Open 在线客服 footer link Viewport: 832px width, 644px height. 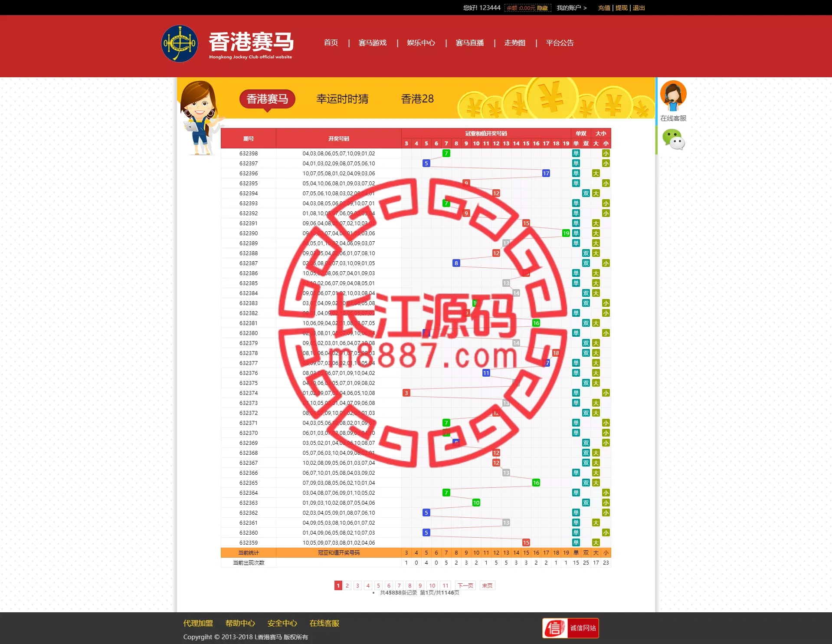[x=324, y=623]
